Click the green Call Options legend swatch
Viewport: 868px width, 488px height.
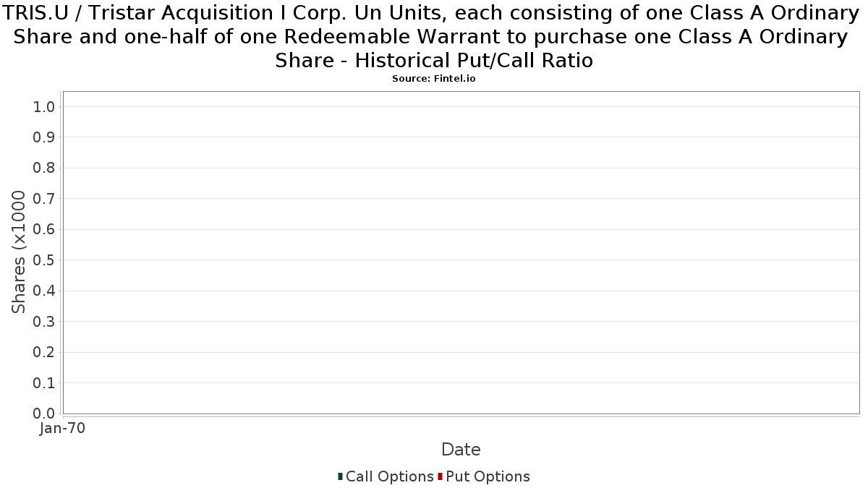tap(340, 476)
